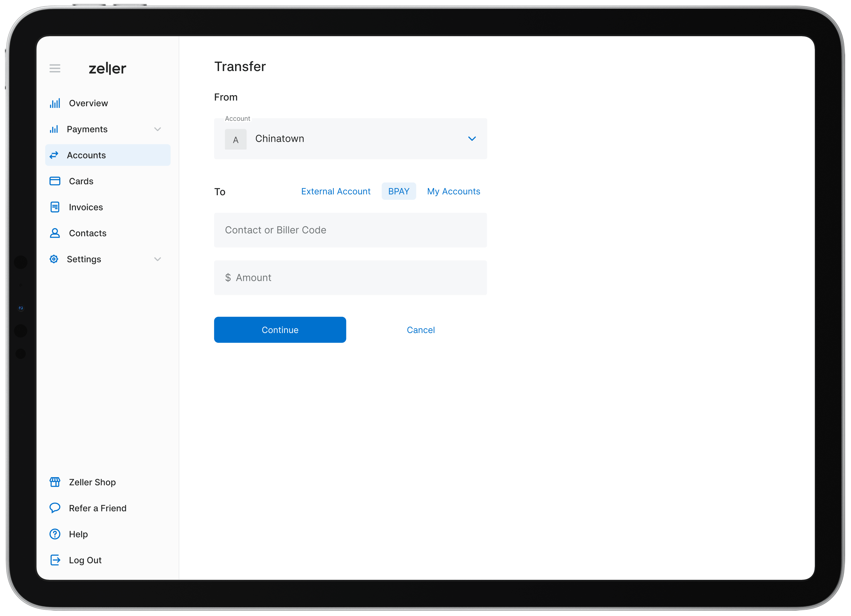Click the Chinatown account name
Image resolution: width=851 pixels, height=616 pixels.
point(280,139)
